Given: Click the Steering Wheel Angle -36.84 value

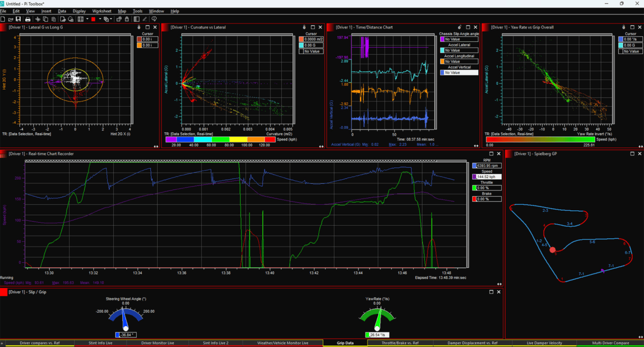Looking at the screenshot, I should coord(125,335).
